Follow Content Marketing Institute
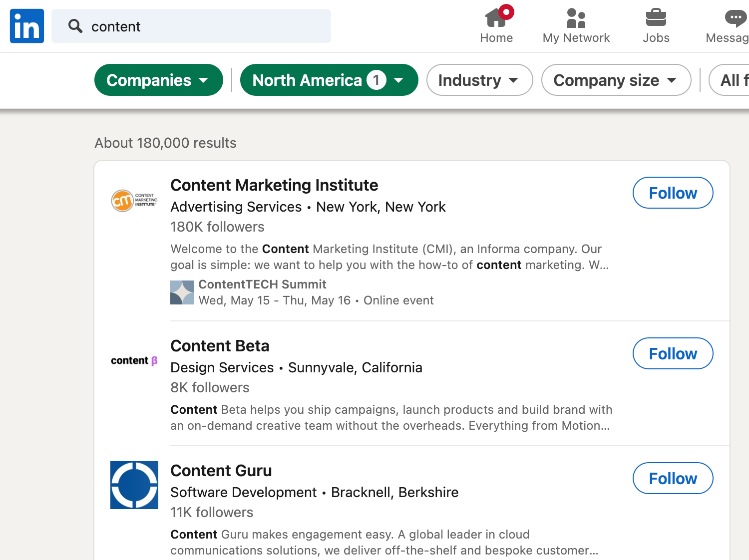749x560 pixels. 673,193
